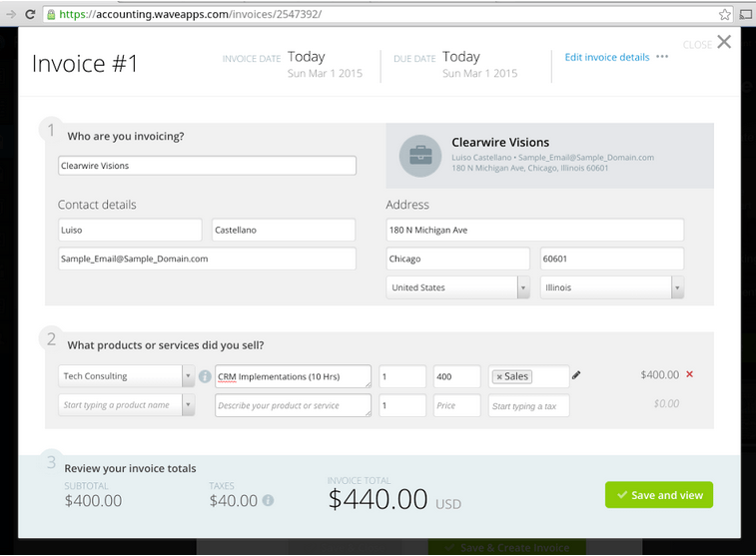Click the last name field Castellano

[x=284, y=230]
